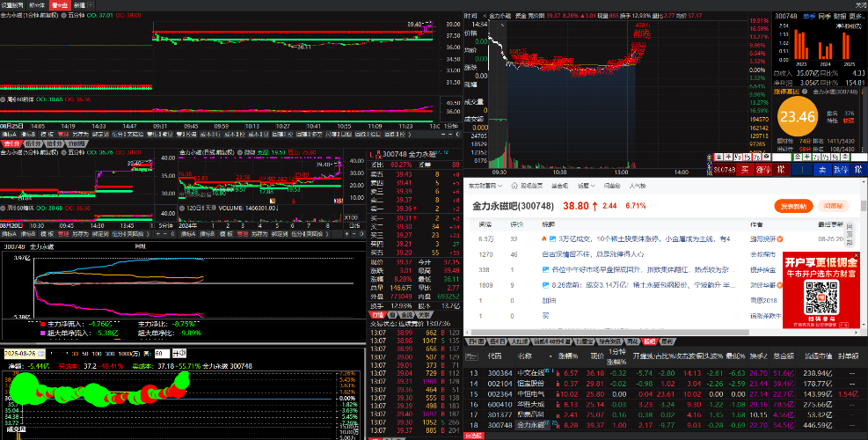Click 指标A on the top chart toolbar
Viewport: 868px width, 440px height.
click(10, 134)
